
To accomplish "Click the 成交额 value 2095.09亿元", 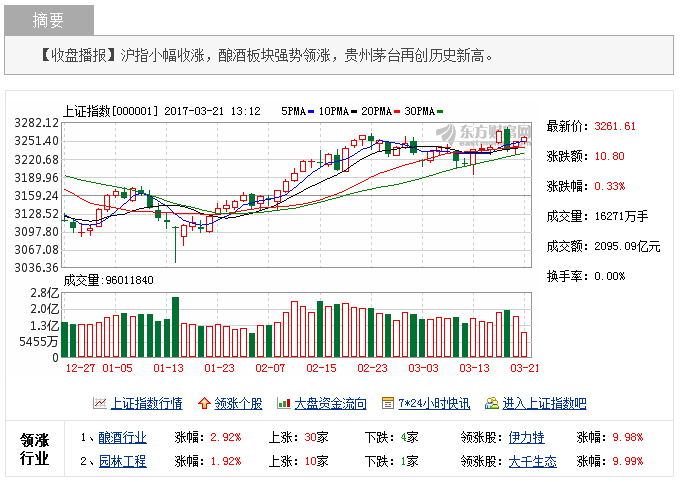I will pyautogui.click(x=627, y=246).
